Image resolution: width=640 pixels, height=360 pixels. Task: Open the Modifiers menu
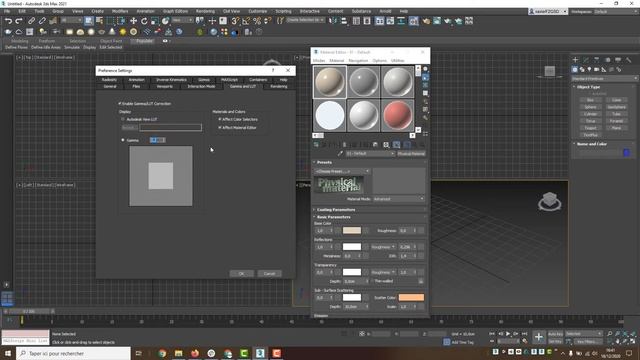pyautogui.click(x=120, y=11)
